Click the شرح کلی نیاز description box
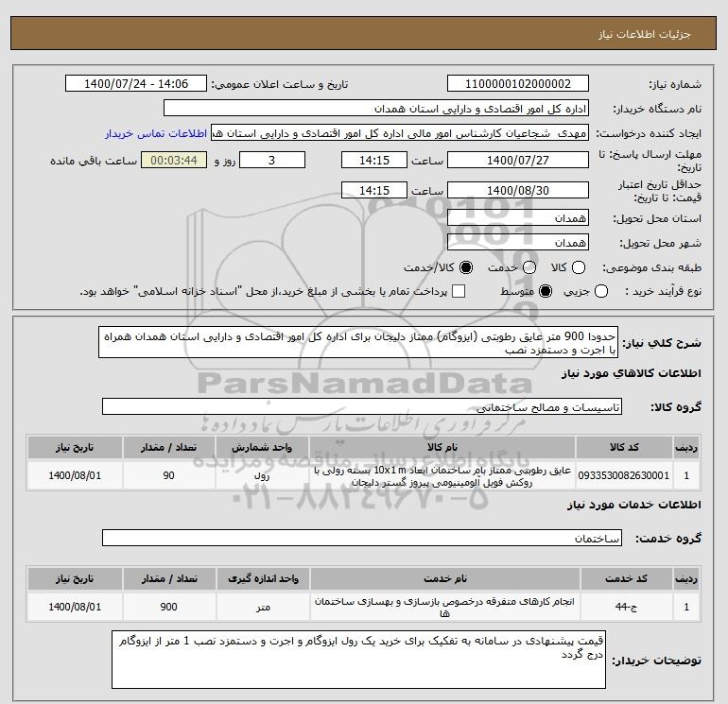Viewport: 728px width, 704px height. [x=358, y=342]
